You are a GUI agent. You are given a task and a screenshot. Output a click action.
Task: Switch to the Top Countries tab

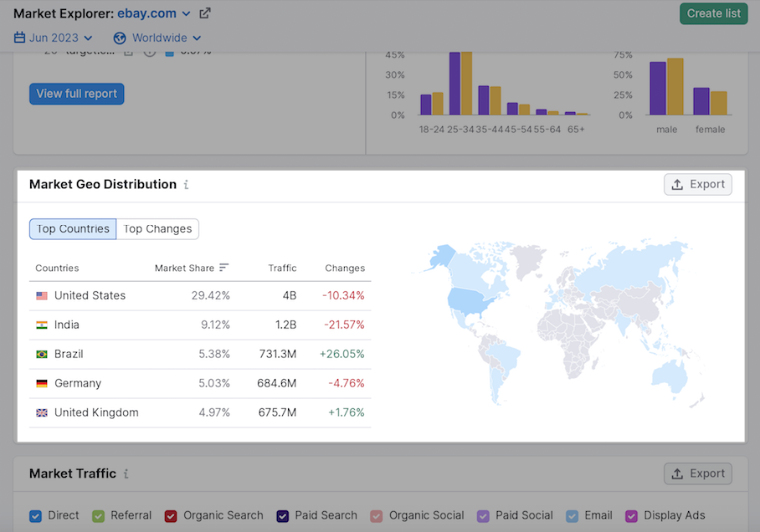[73, 228]
